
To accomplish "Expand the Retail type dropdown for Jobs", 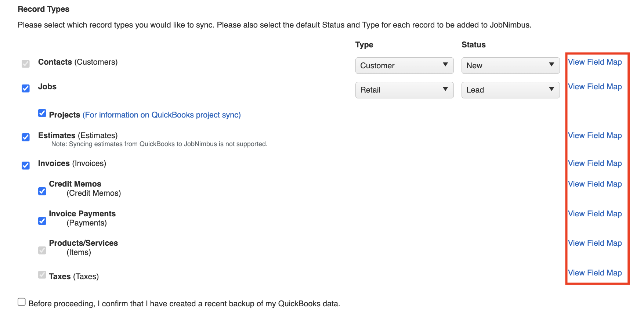I will 404,90.
